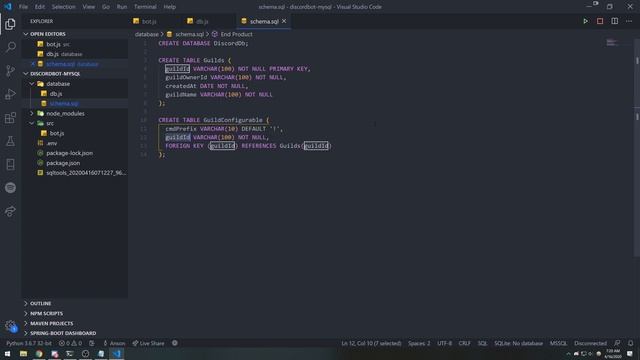Switch to the bot.js tab
Image resolution: width=640 pixels, height=360 pixels.
coord(149,21)
